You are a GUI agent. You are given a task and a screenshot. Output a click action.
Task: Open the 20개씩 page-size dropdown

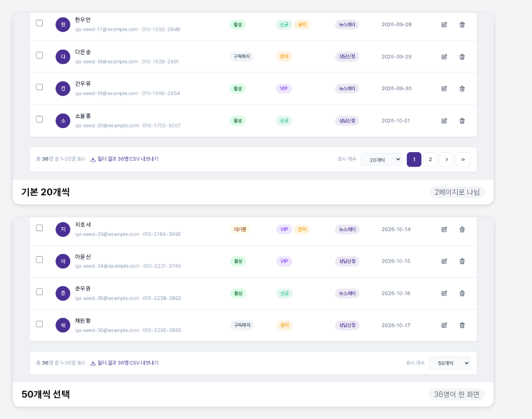[x=382, y=160]
